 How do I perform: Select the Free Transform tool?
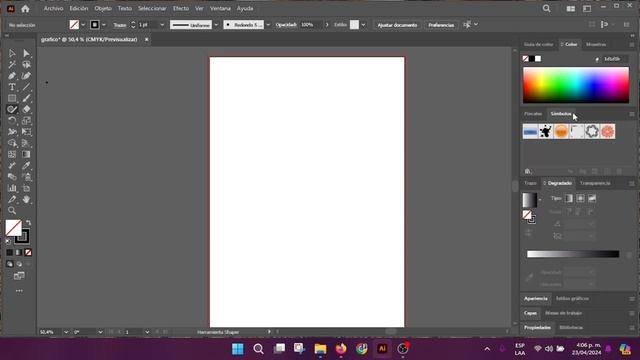click(x=27, y=132)
